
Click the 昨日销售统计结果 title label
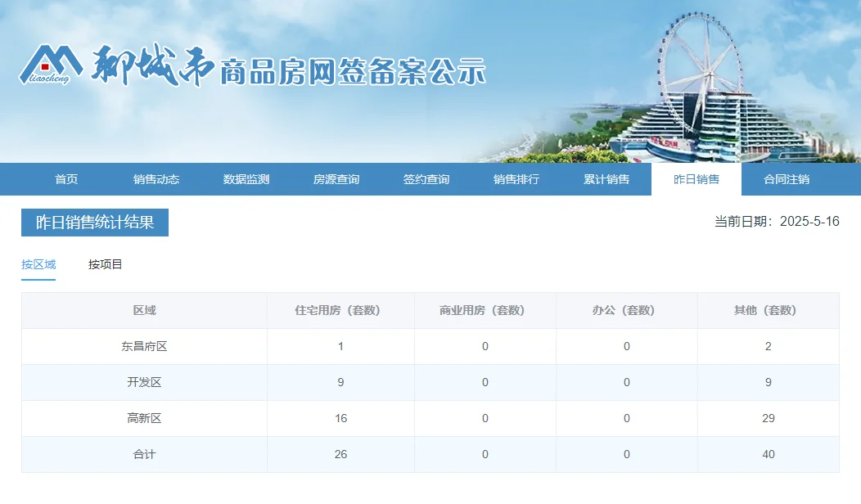coord(95,223)
